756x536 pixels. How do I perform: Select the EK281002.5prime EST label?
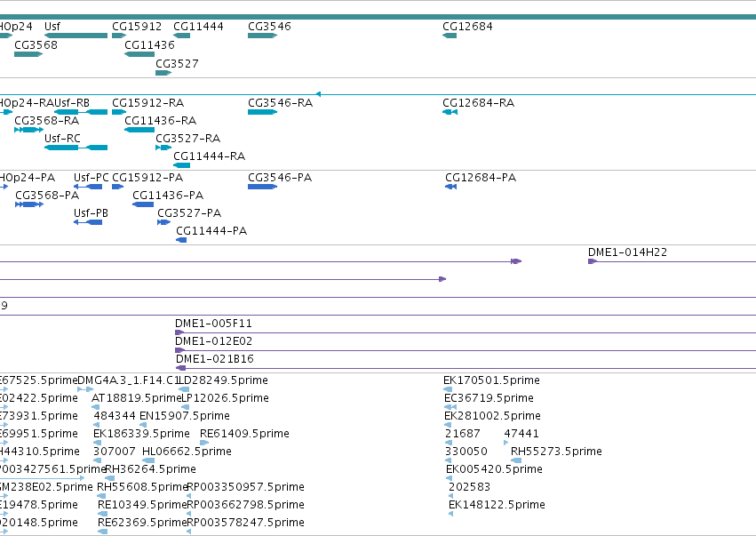coord(492,416)
